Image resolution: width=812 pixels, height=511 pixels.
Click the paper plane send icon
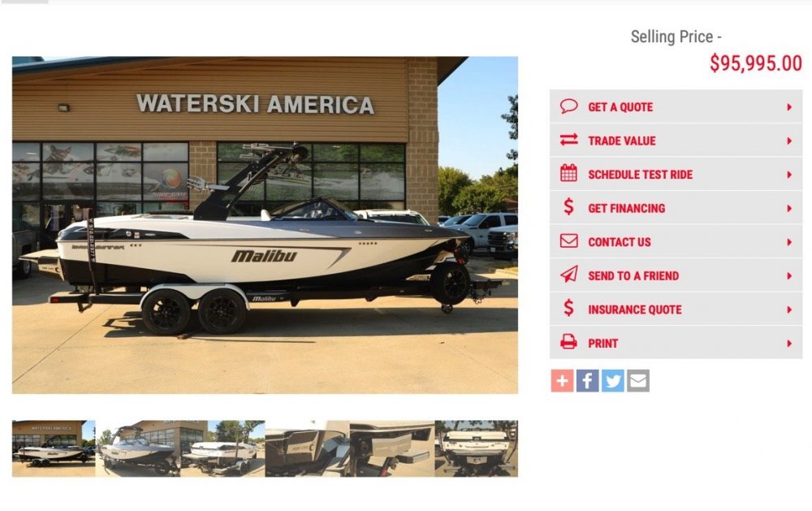tap(568, 274)
